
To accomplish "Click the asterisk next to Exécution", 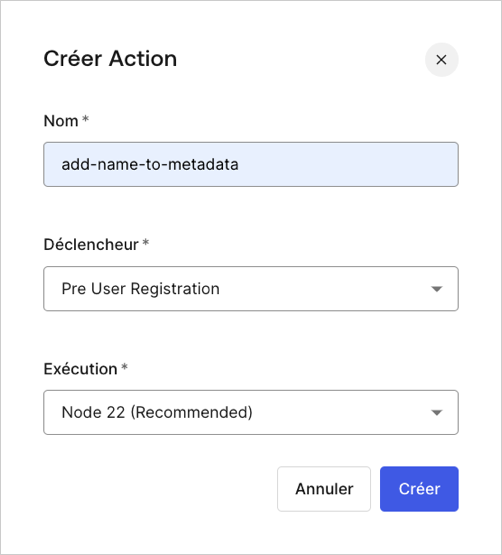I will pyautogui.click(x=124, y=367).
